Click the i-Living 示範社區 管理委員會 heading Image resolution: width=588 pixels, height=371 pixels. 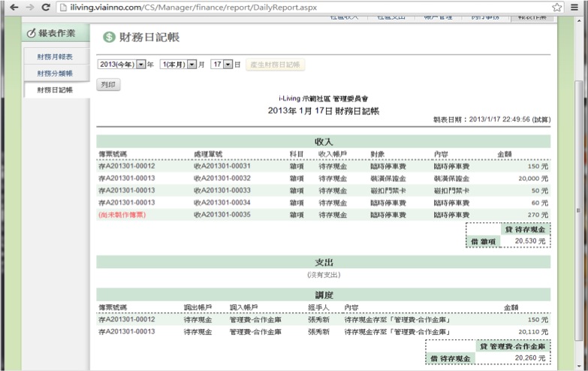click(x=324, y=98)
